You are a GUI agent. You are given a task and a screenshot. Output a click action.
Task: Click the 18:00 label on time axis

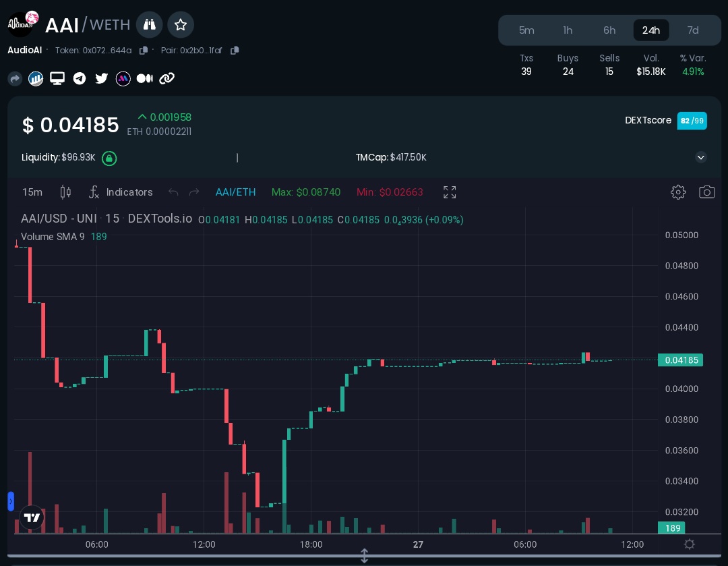click(x=311, y=544)
